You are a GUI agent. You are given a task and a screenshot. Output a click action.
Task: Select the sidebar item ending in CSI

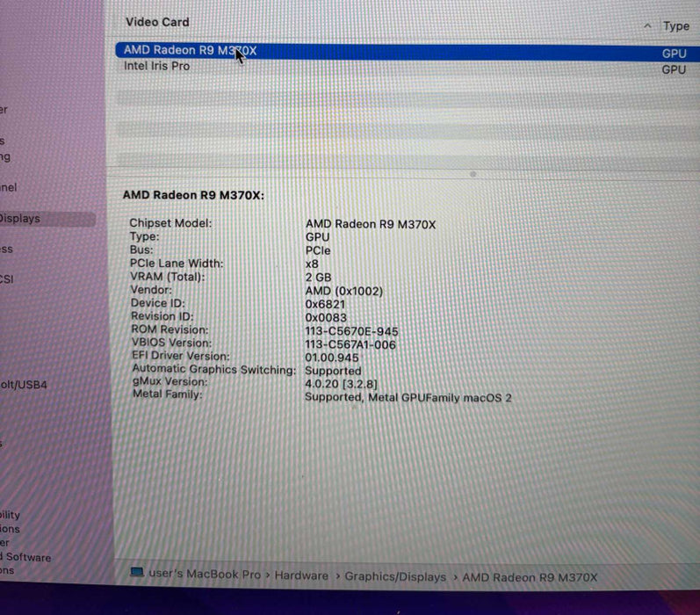[7, 279]
